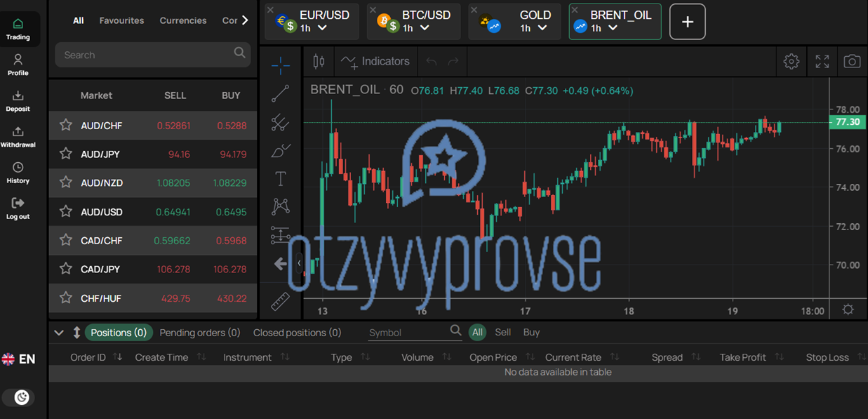The height and width of the screenshot is (419, 868).
Task: Change the candlestick chart style
Action: pyautogui.click(x=319, y=62)
